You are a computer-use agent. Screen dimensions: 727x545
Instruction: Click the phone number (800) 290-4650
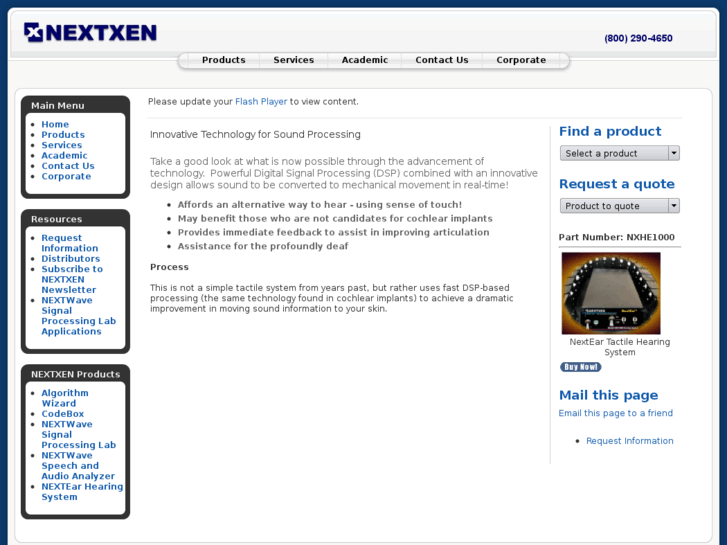[x=638, y=38]
